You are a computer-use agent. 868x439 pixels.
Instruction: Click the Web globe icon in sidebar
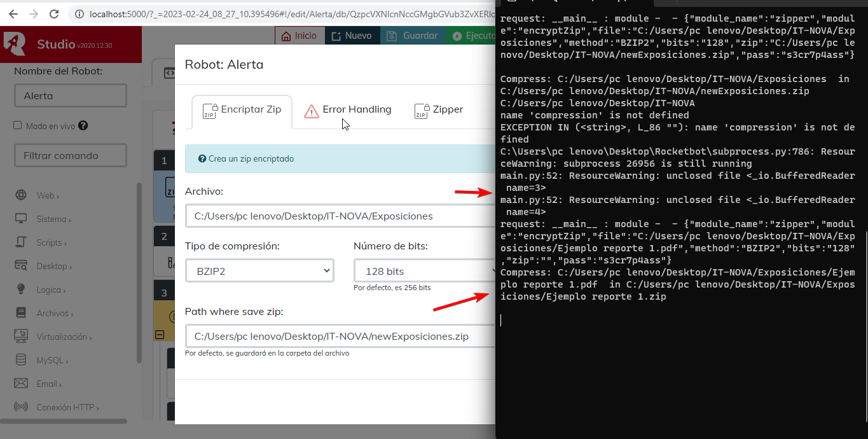point(21,195)
